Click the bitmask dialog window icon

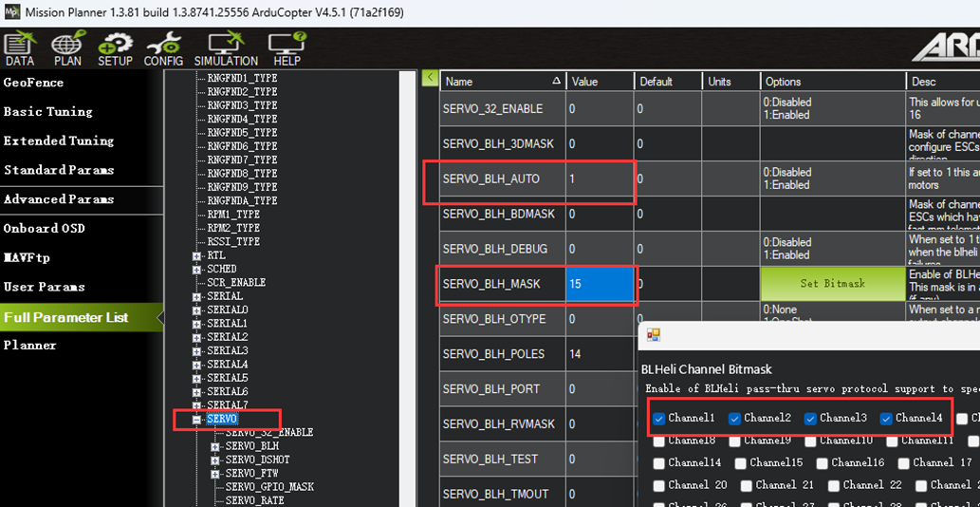tap(653, 335)
